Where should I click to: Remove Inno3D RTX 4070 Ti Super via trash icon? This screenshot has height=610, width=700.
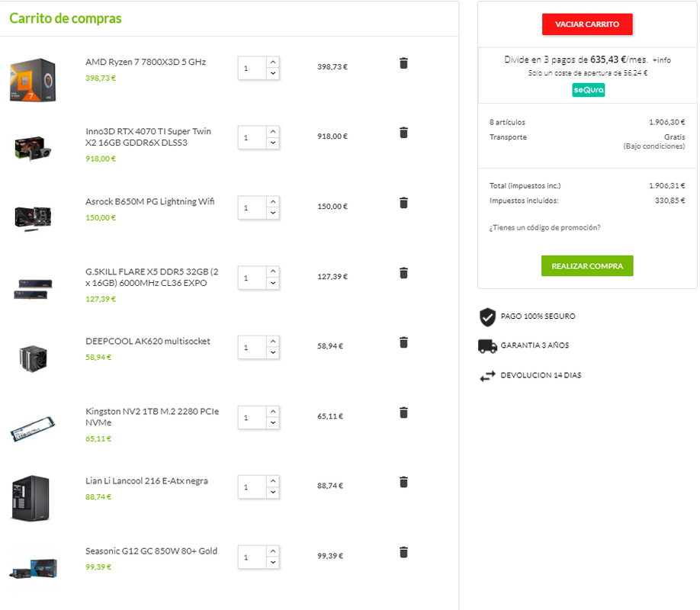[x=403, y=133]
